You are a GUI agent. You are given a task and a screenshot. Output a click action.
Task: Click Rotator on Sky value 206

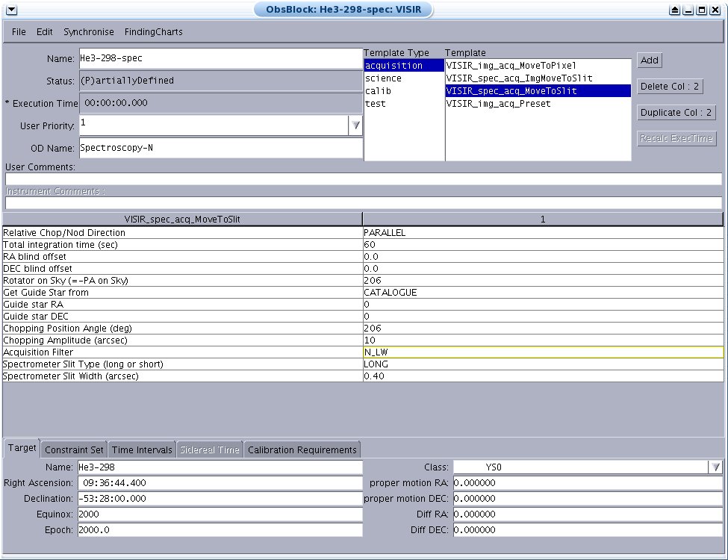click(543, 281)
